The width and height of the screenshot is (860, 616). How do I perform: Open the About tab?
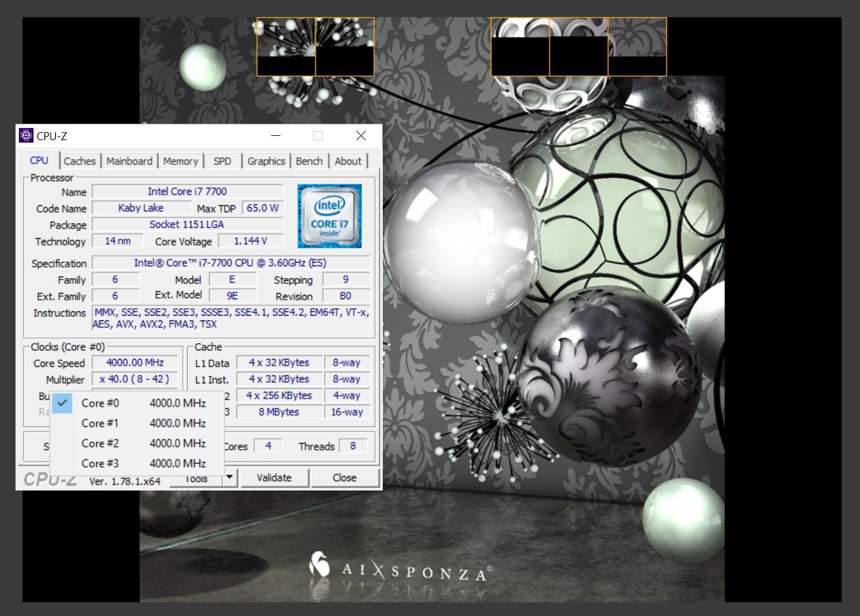[x=348, y=161]
